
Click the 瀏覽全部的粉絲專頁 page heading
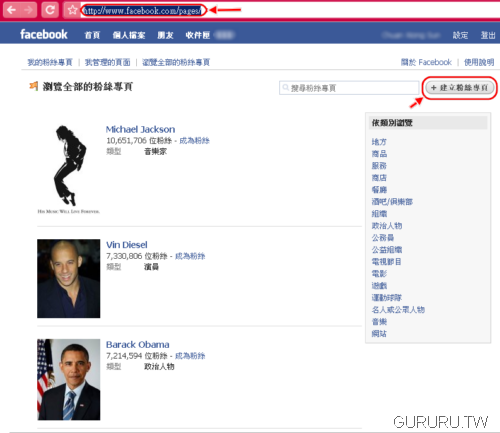click(x=88, y=87)
